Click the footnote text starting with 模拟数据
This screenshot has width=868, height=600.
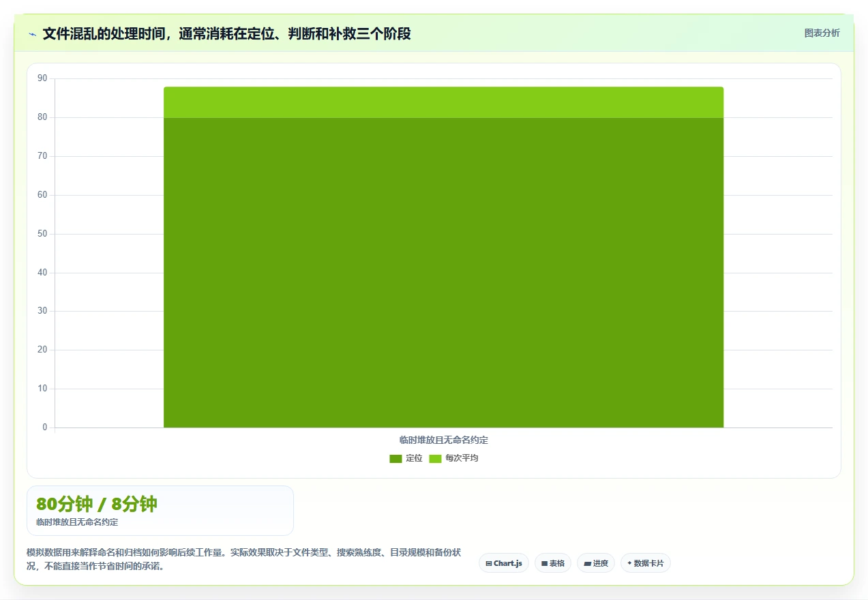click(244, 559)
